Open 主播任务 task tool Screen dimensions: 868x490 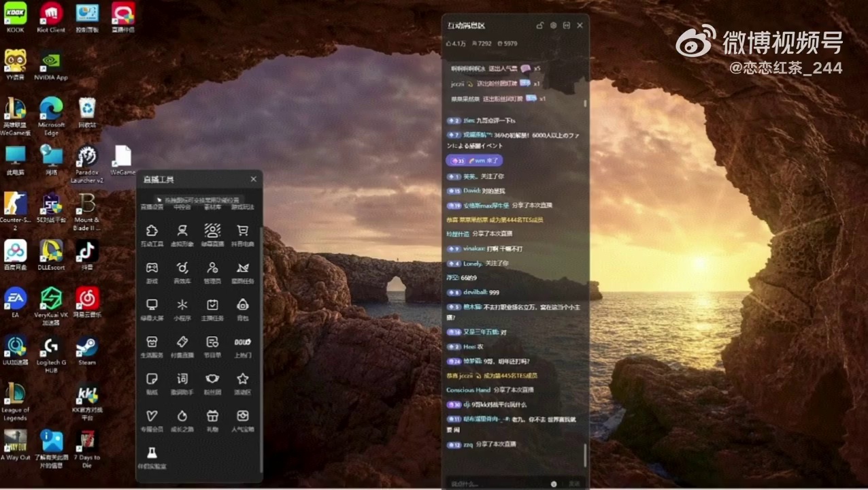tap(212, 309)
